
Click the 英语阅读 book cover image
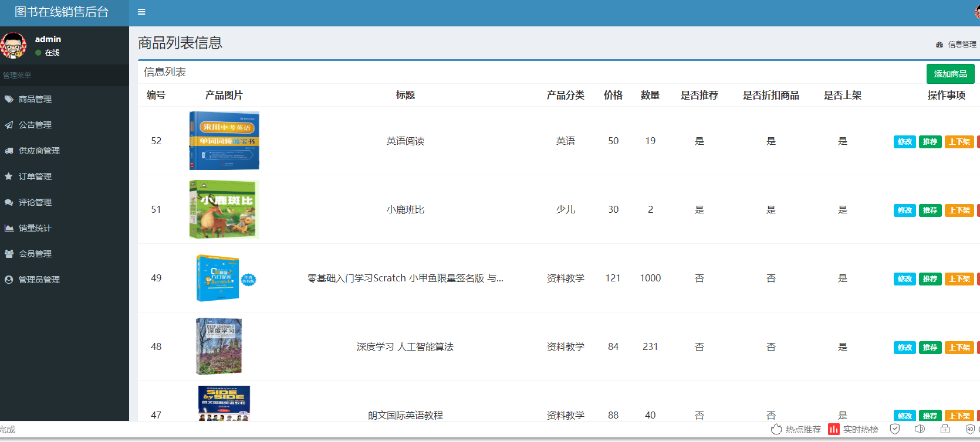coord(224,141)
